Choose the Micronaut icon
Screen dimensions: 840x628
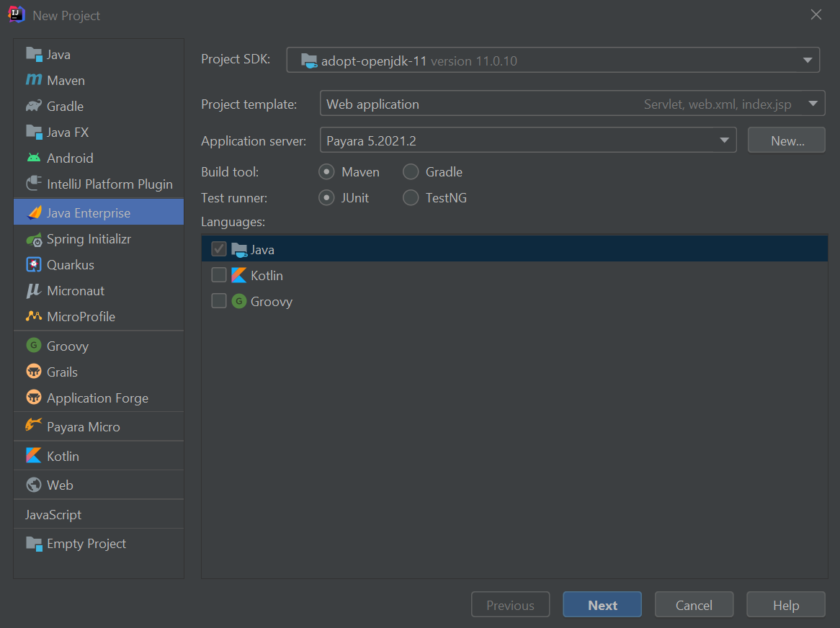click(x=34, y=291)
